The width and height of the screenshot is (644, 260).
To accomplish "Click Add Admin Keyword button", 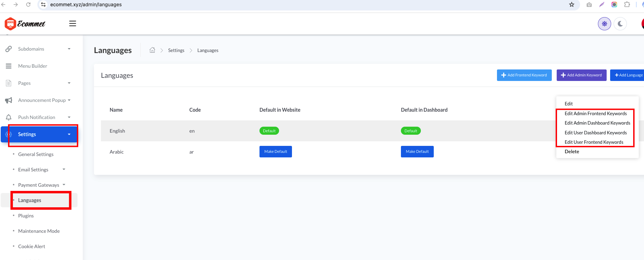I will coord(581,75).
